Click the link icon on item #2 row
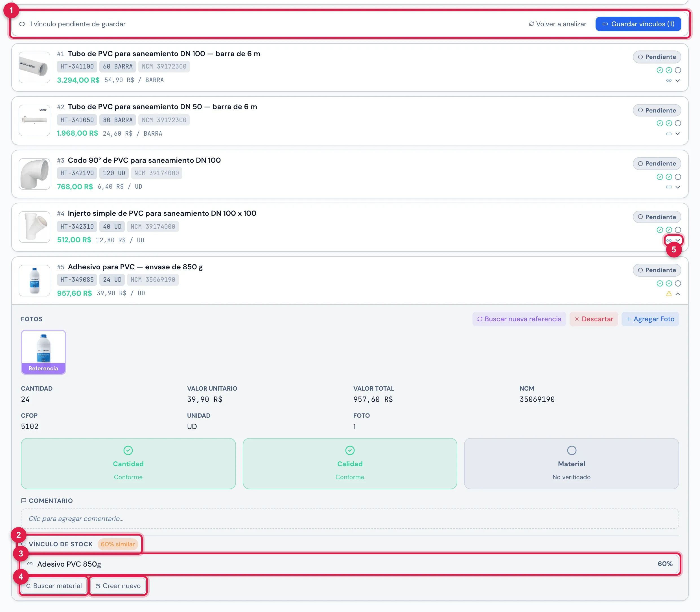 click(669, 134)
